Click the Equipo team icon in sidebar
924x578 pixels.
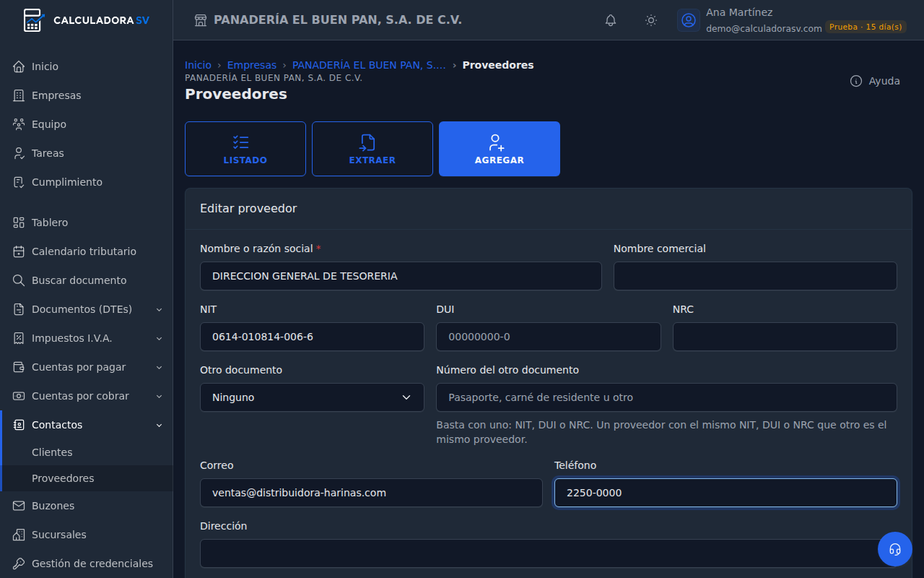19,124
